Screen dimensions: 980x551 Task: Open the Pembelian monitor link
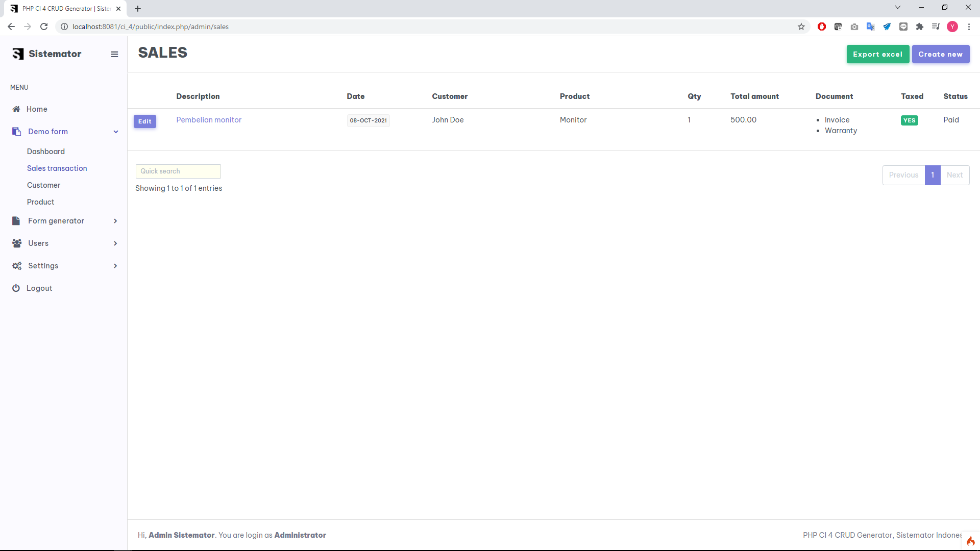coord(209,120)
